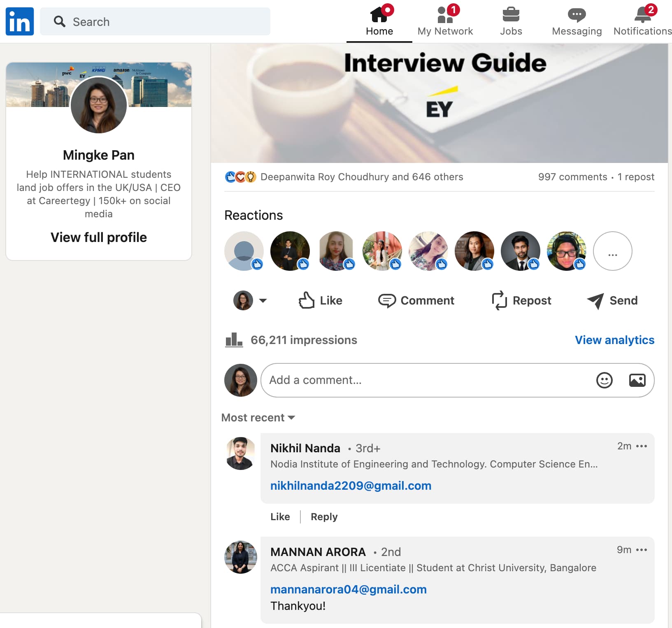The width and height of the screenshot is (672, 628).
Task: Click the search magnifier icon
Action: (x=60, y=21)
